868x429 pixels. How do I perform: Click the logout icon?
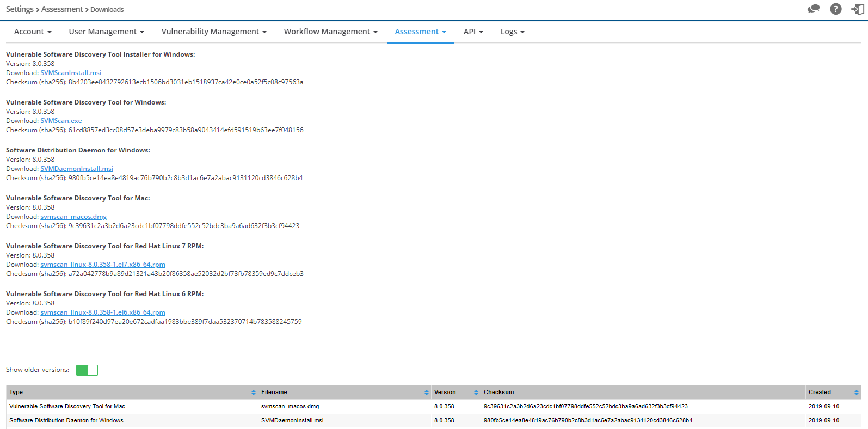coord(857,9)
